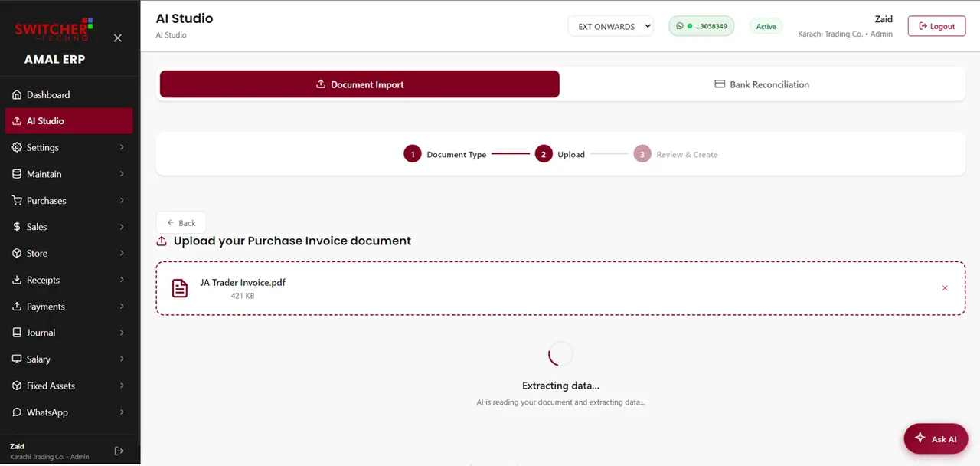Expand the Payments menu chevron
This screenshot has height=466, width=980.
[122, 307]
